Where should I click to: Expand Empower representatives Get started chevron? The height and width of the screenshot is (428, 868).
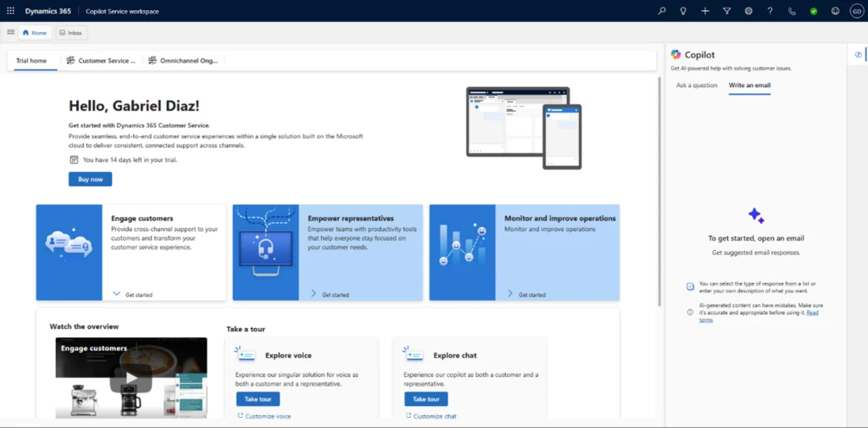(314, 294)
